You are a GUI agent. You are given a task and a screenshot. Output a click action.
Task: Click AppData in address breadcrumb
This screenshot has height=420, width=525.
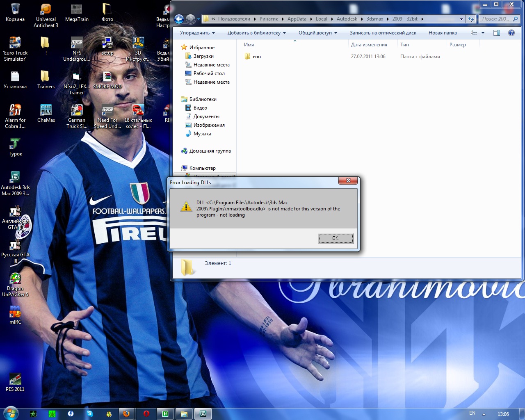(297, 19)
